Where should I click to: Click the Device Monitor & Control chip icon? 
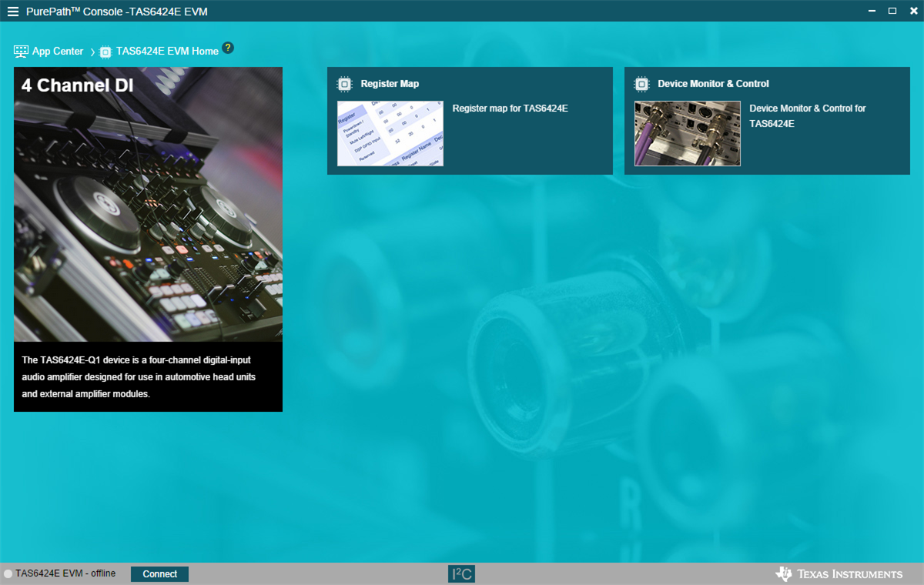pos(641,84)
